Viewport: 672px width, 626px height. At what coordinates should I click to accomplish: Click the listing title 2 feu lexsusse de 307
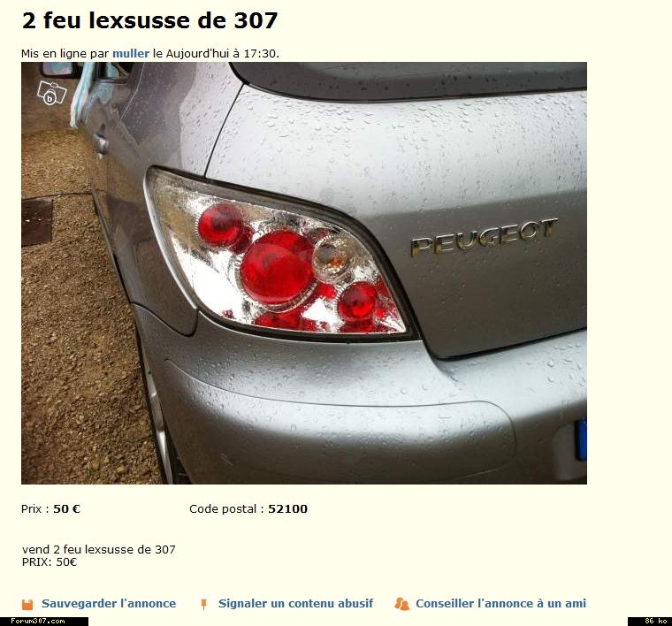[149, 20]
